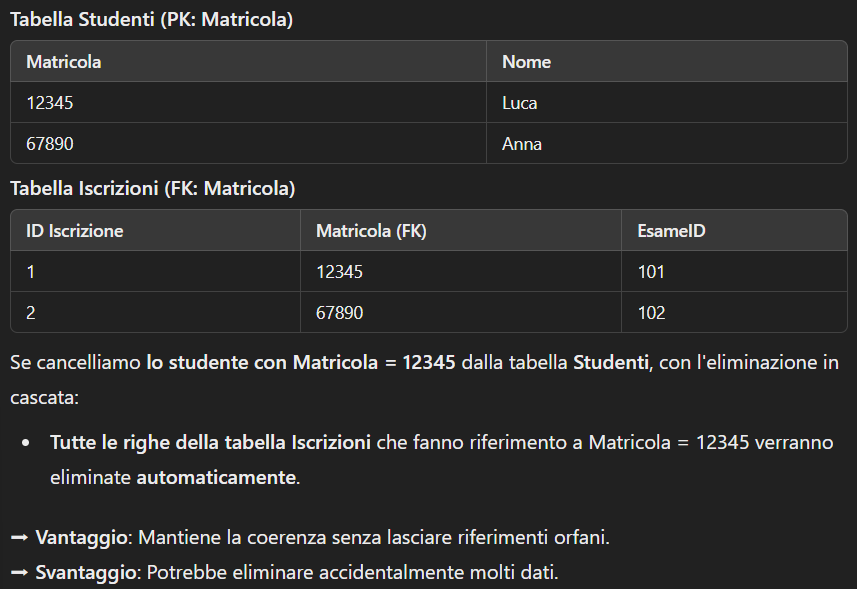Click the "Tabella Iscrizioni (FK: Matricola)" heading
Viewport: 857px width, 589px height.
(152, 188)
